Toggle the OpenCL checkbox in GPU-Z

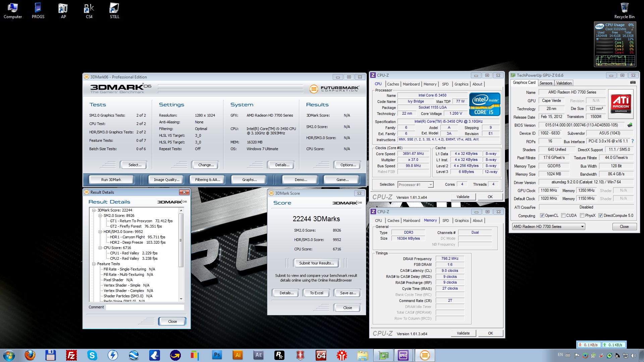coord(542,216)
